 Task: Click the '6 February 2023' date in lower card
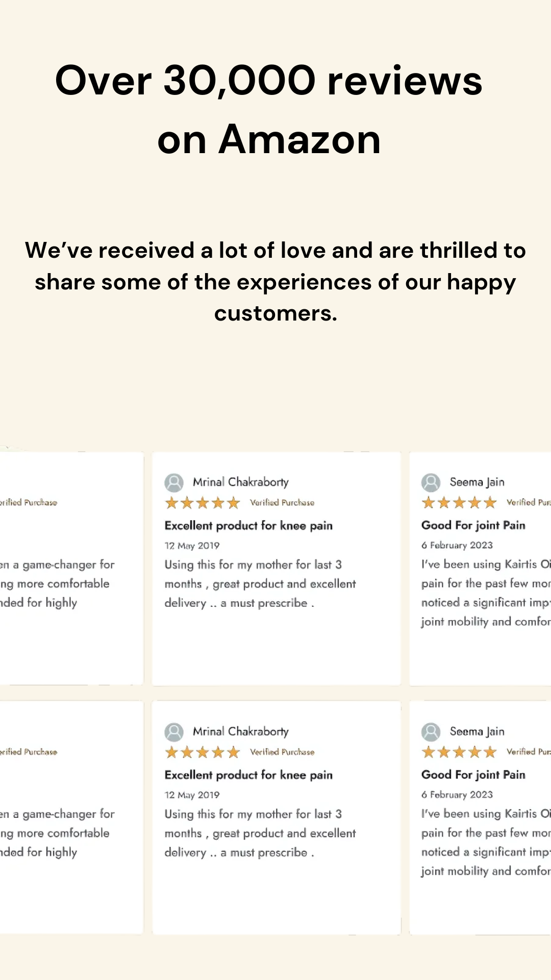coord(457,795)
